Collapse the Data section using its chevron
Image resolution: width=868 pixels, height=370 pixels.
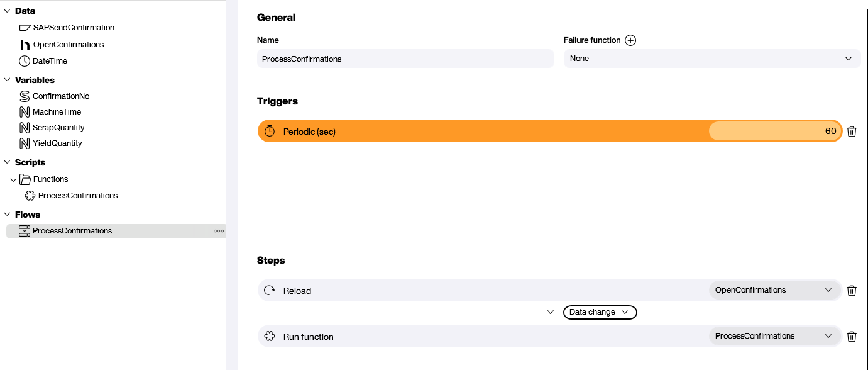[x=6, y=10]
